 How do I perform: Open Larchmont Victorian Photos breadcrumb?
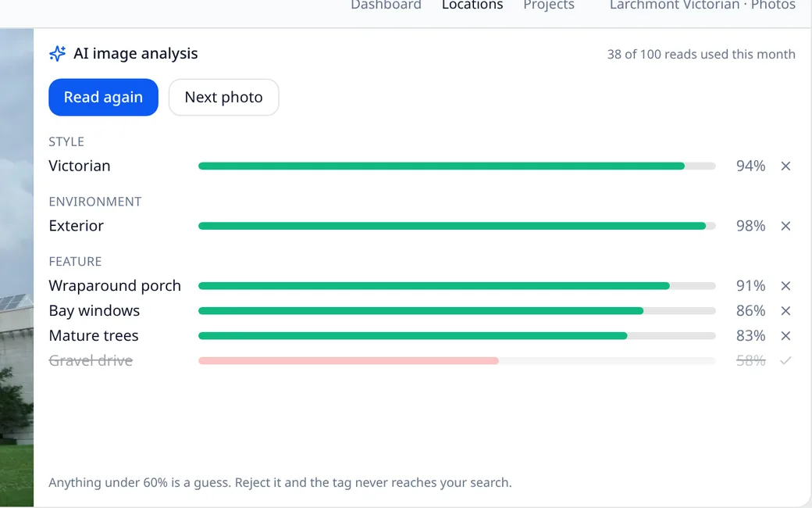pos(702,5)
